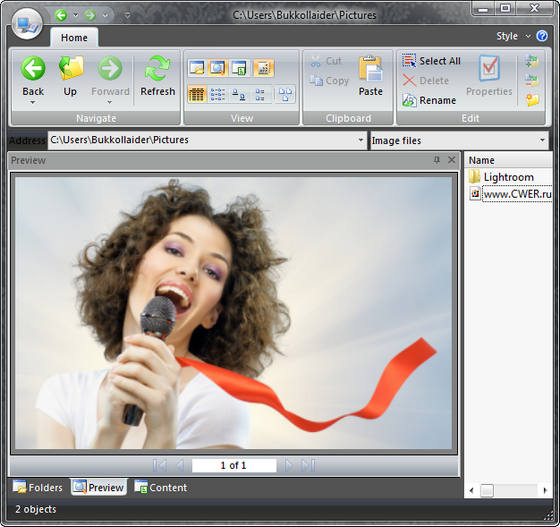This screenshot has width=560, height=527.
Task: Toggle the Folders pane view button
Action: (x=197, y=67)
